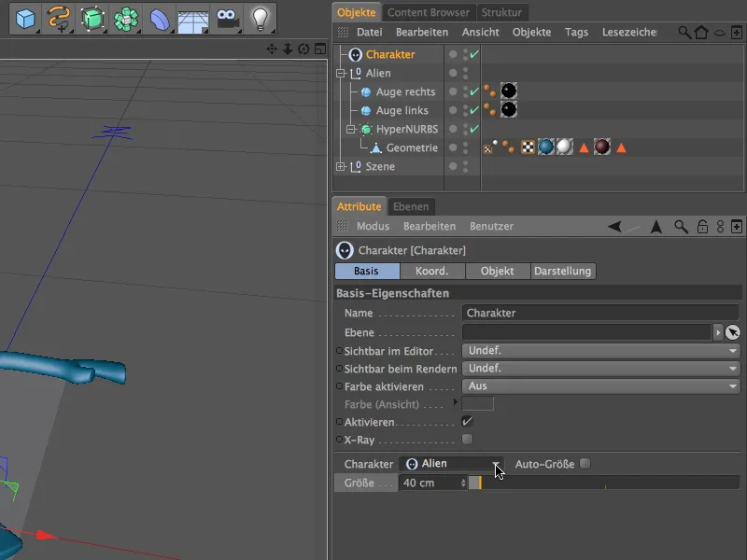The width and height of the screenshot is (747, 560).
Task: Click the Attribute Manager up arrow
Action: coord(656,227)
